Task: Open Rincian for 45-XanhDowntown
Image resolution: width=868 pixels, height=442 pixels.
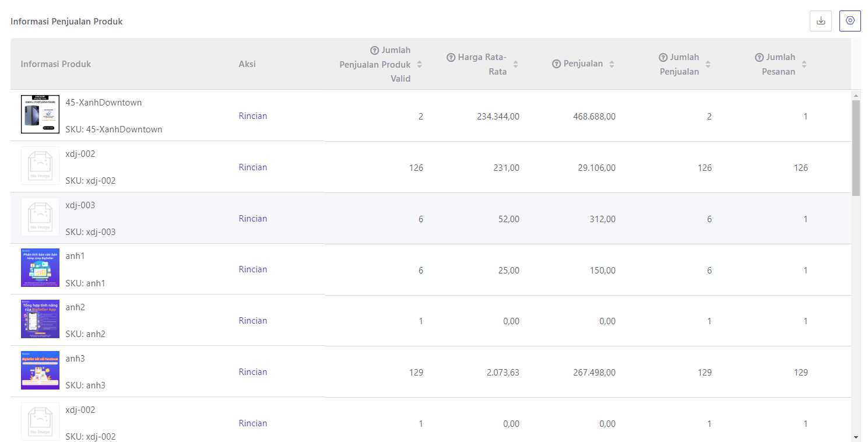Action: [x=253, y=116]
